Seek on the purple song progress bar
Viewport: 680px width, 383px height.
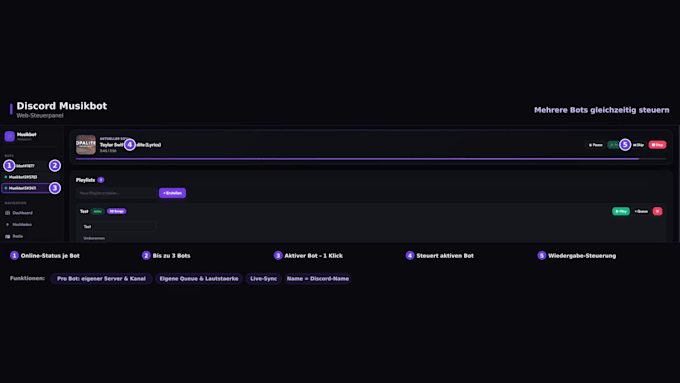[371, 159]
